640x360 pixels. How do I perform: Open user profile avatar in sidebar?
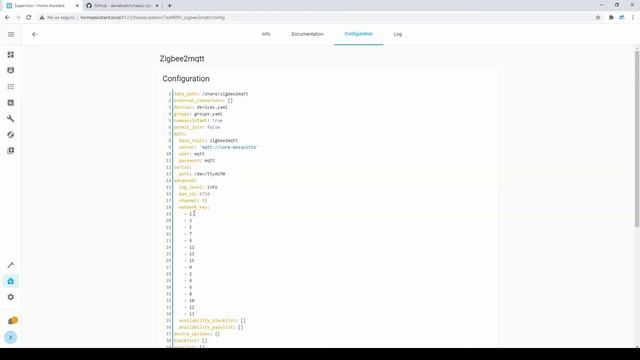tap(11, 338)
